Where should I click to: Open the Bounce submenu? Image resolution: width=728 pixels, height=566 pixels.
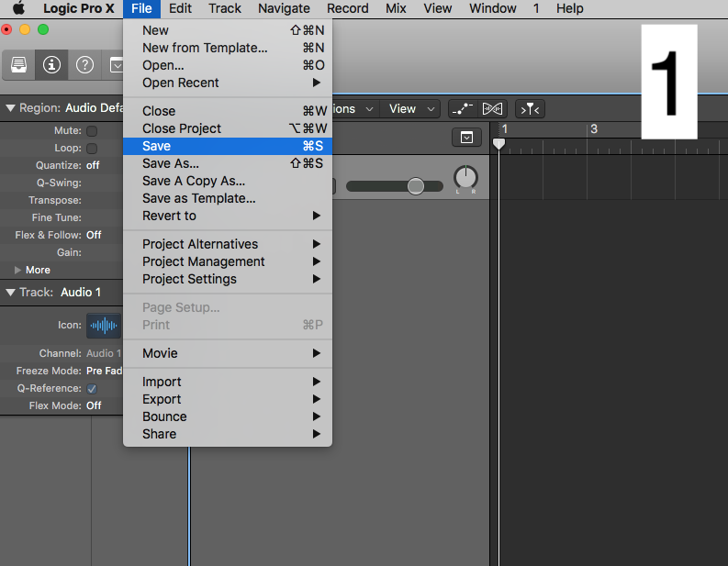tap(228, 417)
